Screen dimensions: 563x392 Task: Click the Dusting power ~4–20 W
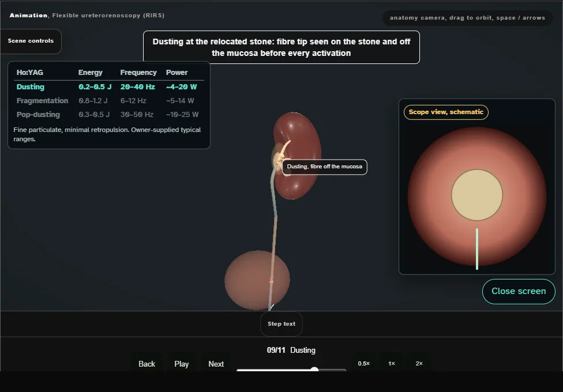point(181,87)
